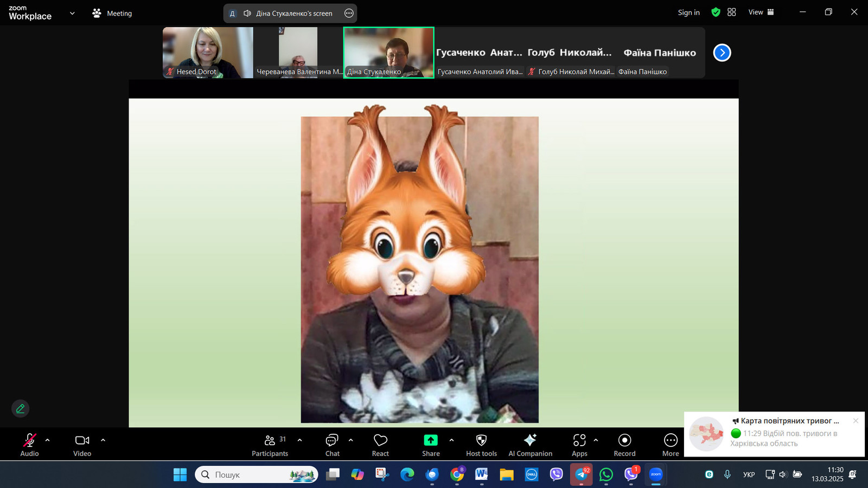
Task: Click the green annotate pencil icon
Action: pos(20,408)
